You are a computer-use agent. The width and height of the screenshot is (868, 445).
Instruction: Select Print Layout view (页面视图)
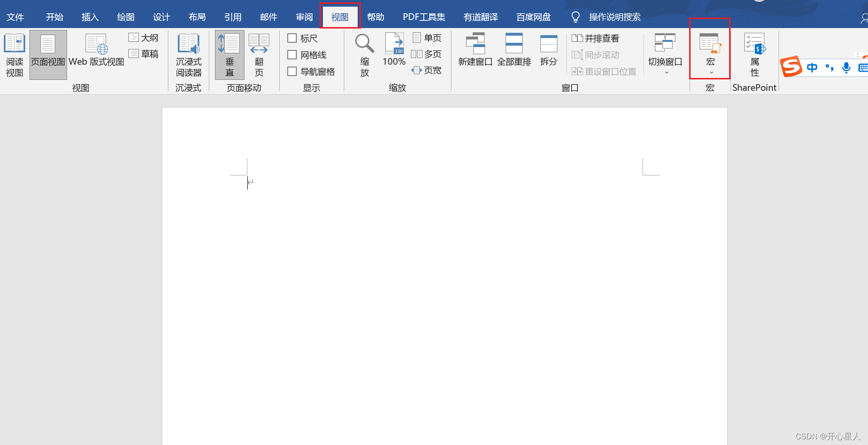click(48, 55)
